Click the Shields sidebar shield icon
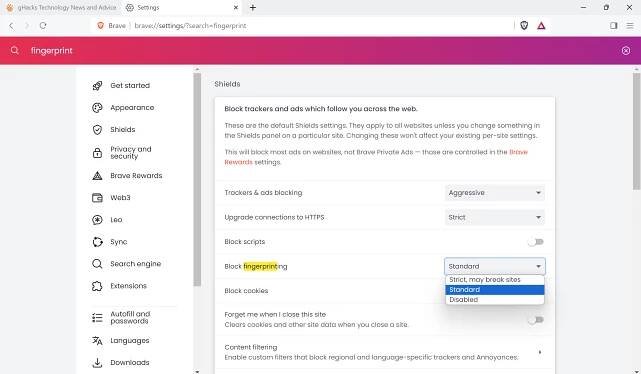This screenshot has width=641, height=374. (97, 130)
